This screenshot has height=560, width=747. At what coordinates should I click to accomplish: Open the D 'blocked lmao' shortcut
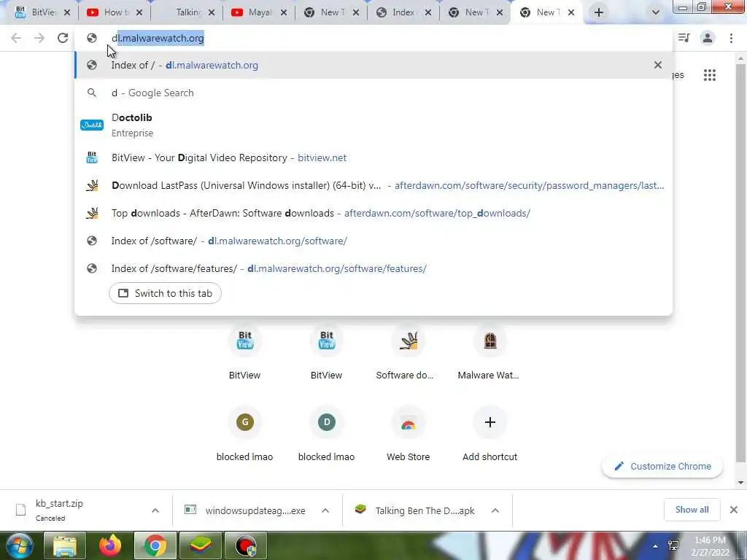pyautogui.click(x=326, y=435)
